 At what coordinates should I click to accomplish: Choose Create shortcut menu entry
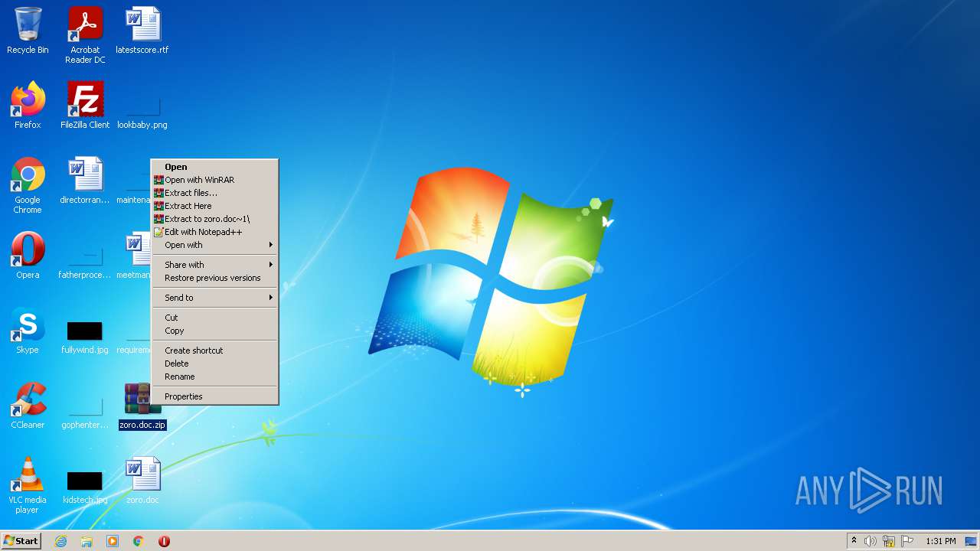[214, 350]
